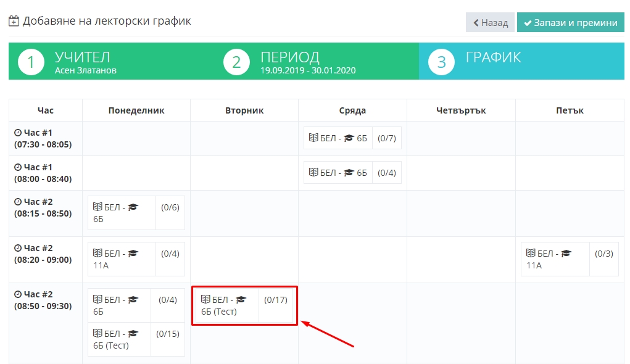Click graduation cap in Friday (0/3) lesson
This screenshot has width=630, height=364.
pyautogui.click(x=566, y=254)
